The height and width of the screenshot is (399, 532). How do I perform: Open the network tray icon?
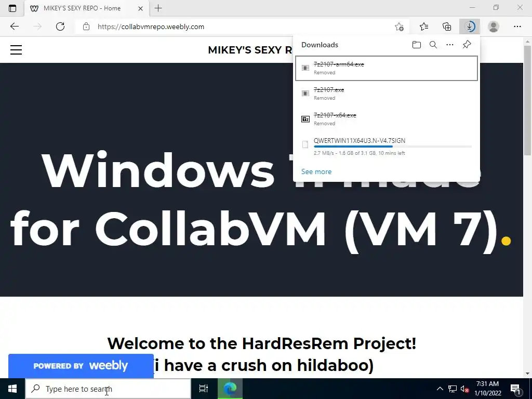pyautogui.click(x=453, y=389)
